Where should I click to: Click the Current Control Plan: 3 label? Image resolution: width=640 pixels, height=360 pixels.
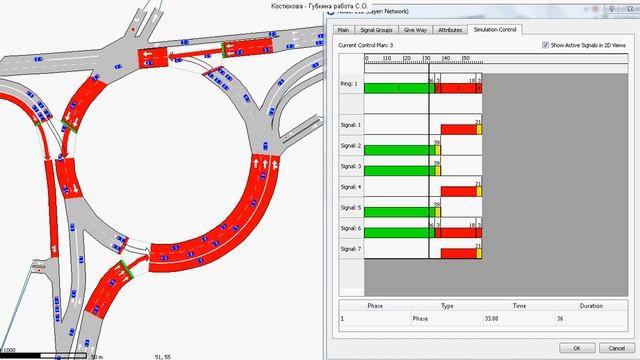(365, 45)
